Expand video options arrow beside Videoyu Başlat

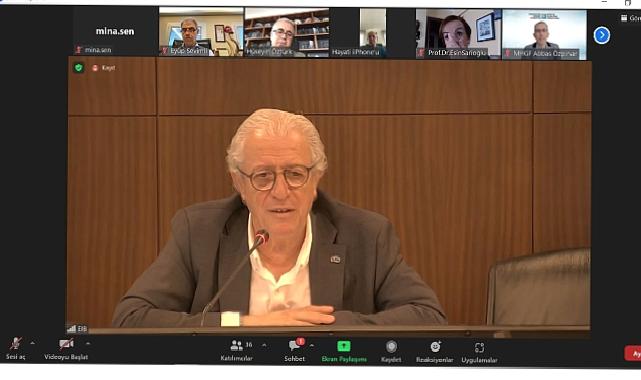pyautogui.click(x=88, y=343)
